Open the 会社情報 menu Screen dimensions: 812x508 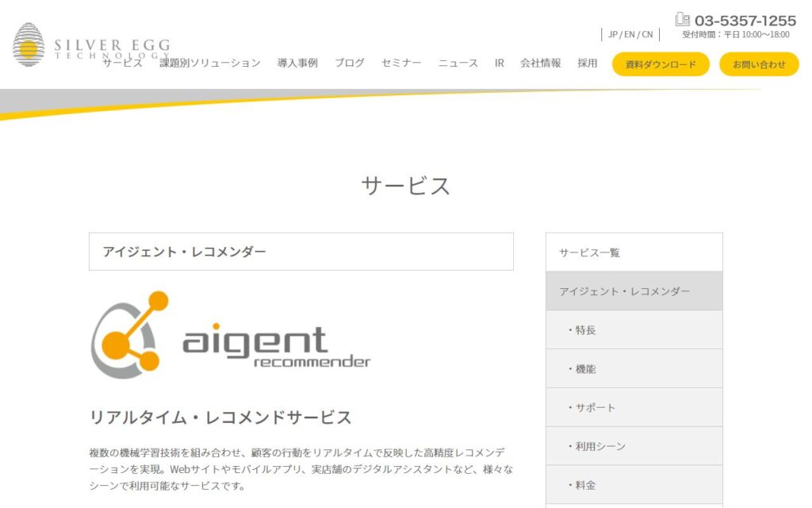pos(540,63)
